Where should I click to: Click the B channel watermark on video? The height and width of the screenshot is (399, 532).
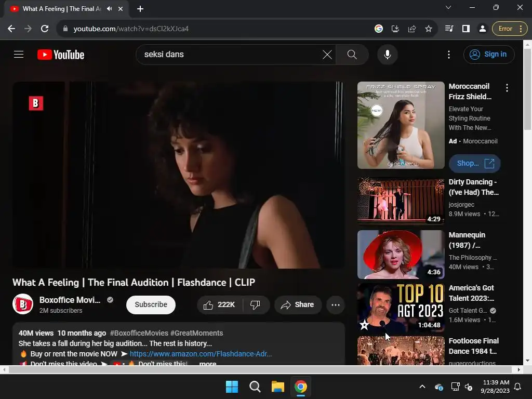[x=36, y=103]
